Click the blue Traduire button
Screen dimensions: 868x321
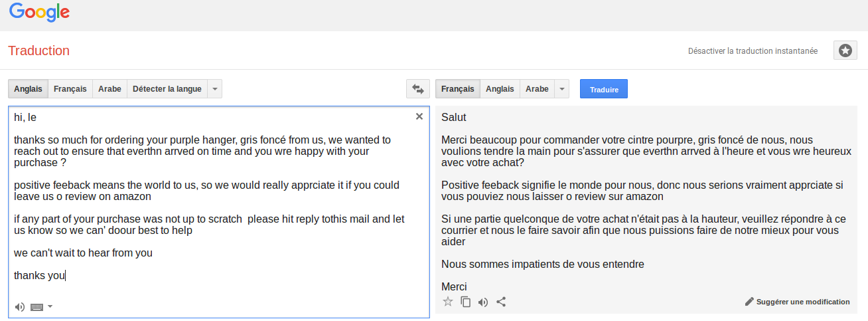604,89
